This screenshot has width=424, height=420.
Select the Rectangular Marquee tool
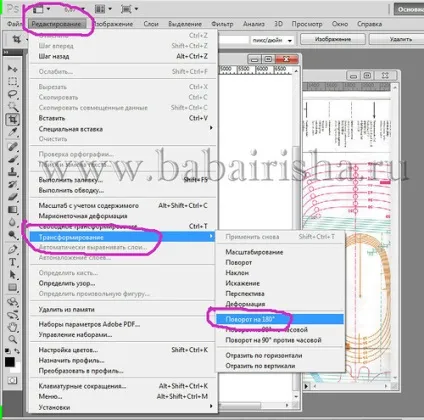click(x=13, y=81)
